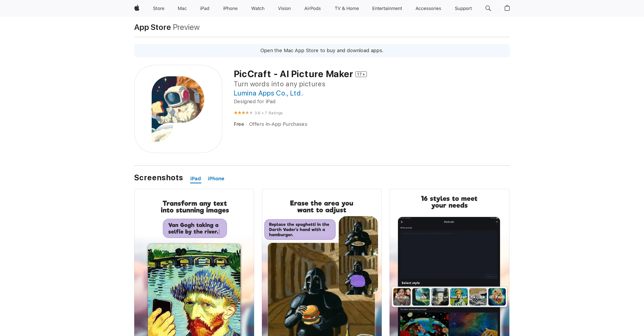This screenshot has height=336, width=644.
Task: Open the Mac menu
Action: point(182,8)
